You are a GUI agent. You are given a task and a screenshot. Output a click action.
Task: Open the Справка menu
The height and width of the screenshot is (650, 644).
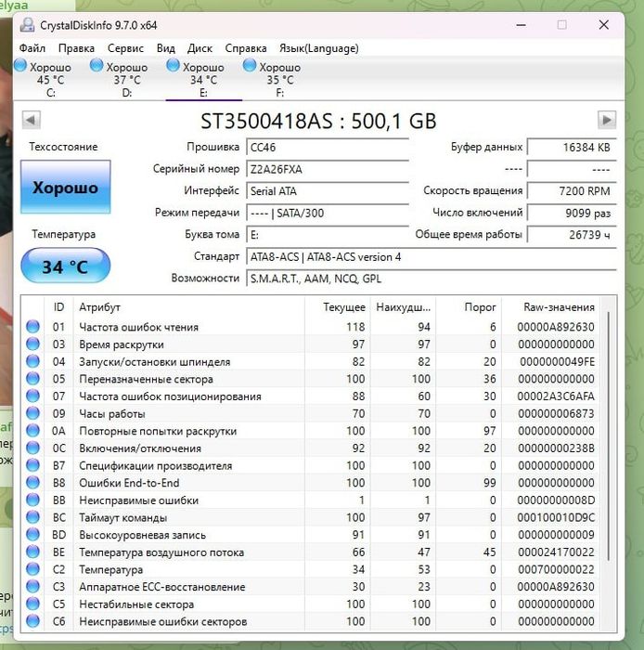tap(246, 48)
